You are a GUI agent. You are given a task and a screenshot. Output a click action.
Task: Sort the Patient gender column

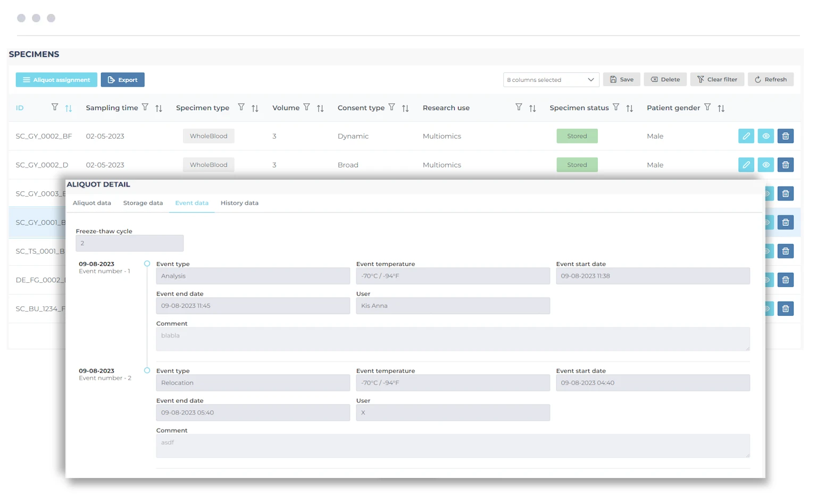click(x=721, y=108)
